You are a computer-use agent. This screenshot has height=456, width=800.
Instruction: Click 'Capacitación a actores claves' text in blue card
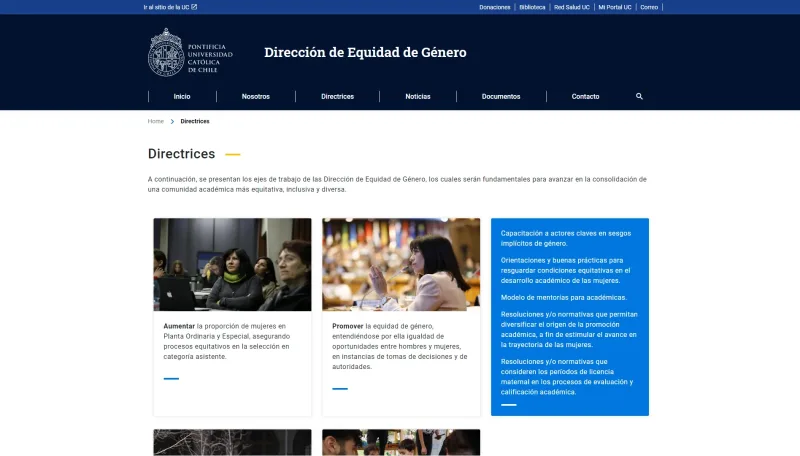click(566, 238)
